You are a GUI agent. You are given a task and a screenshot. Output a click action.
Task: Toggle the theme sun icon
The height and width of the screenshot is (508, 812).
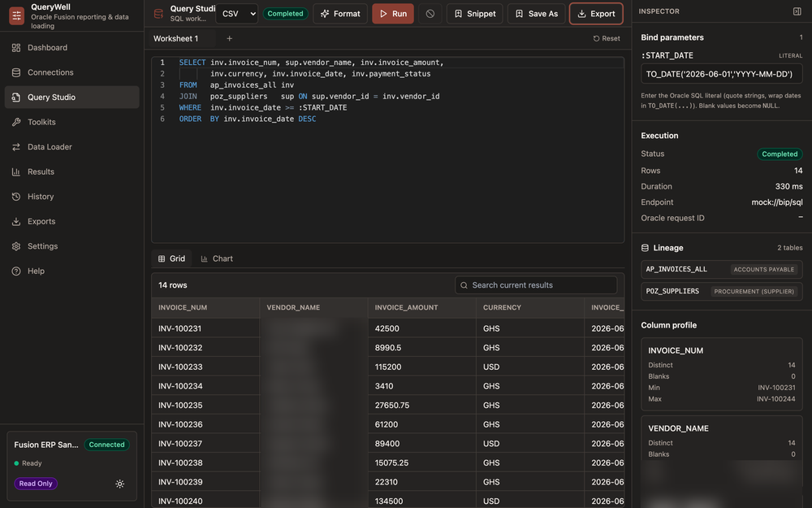point(119,484)
